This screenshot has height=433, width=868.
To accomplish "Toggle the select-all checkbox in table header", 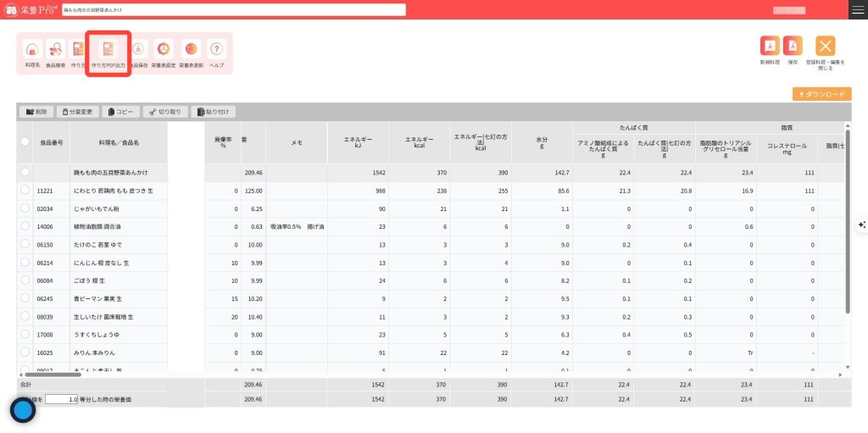I will point(25,142).
